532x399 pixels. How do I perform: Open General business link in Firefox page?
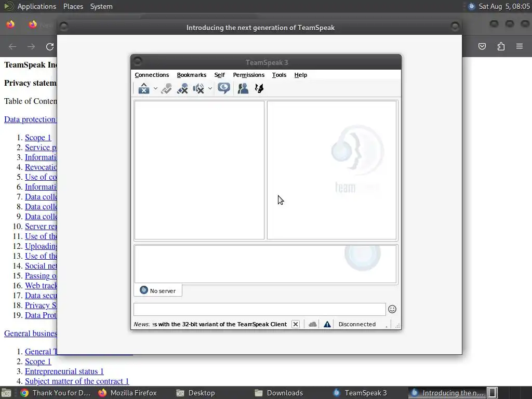30,334
